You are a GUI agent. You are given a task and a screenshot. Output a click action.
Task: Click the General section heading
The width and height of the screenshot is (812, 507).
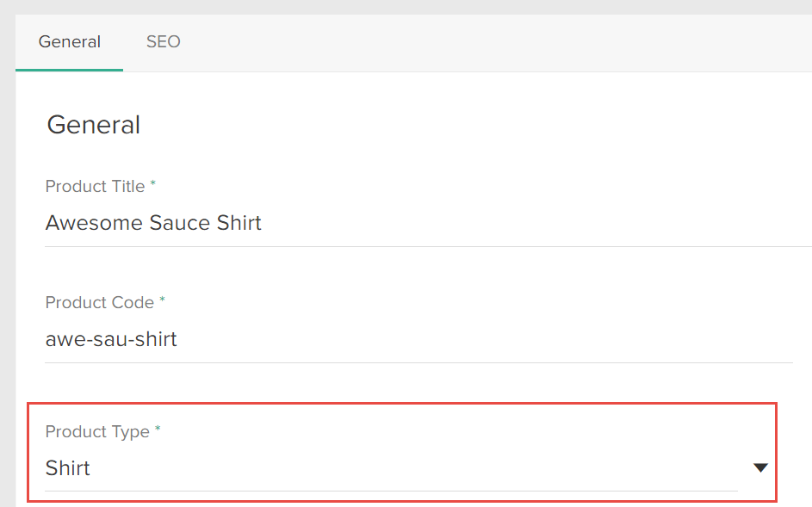[x=93, y=124]
